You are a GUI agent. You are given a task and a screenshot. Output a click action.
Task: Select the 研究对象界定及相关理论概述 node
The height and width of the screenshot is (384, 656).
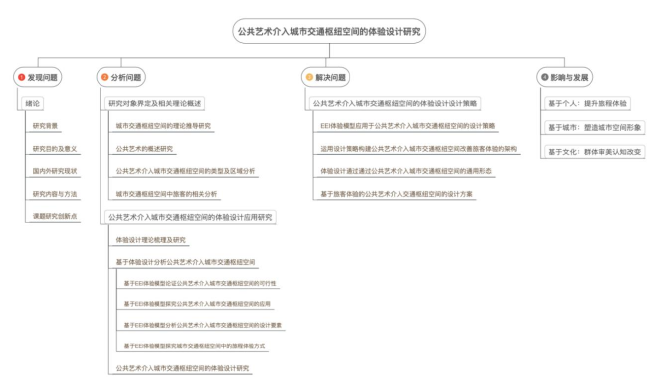tap(154, 103)
